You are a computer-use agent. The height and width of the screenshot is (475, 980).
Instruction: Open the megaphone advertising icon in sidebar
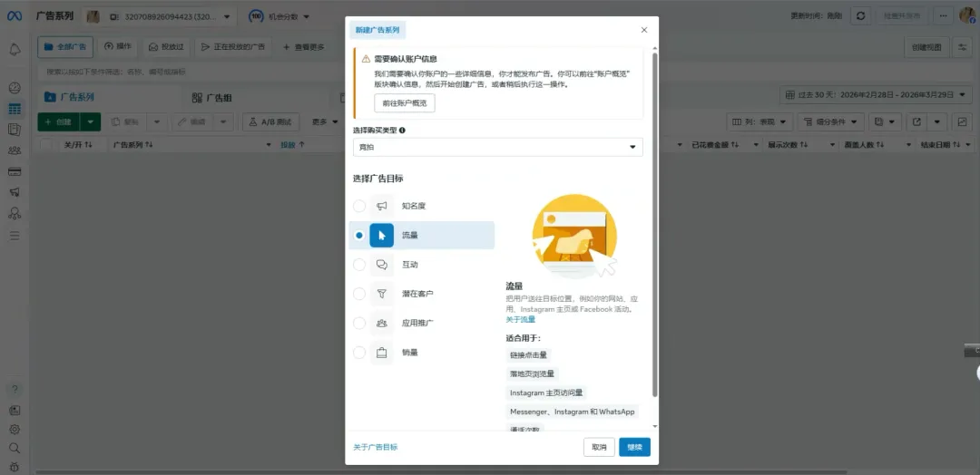point(15,192)
